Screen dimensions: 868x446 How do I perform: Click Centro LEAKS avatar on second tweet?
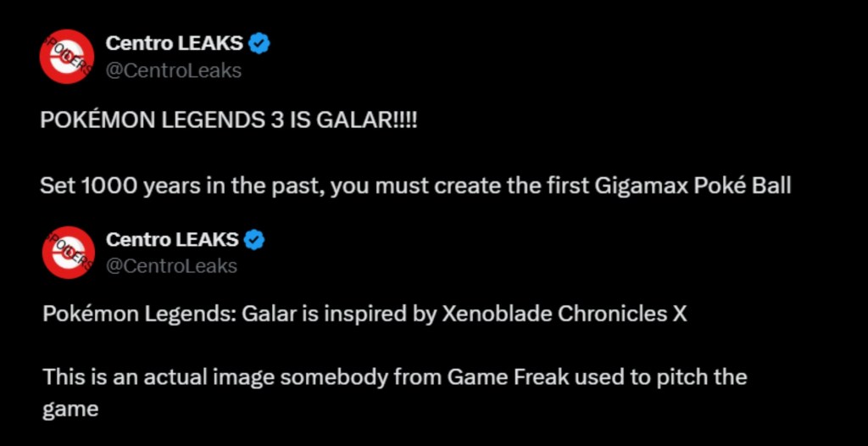coord(67,253)
